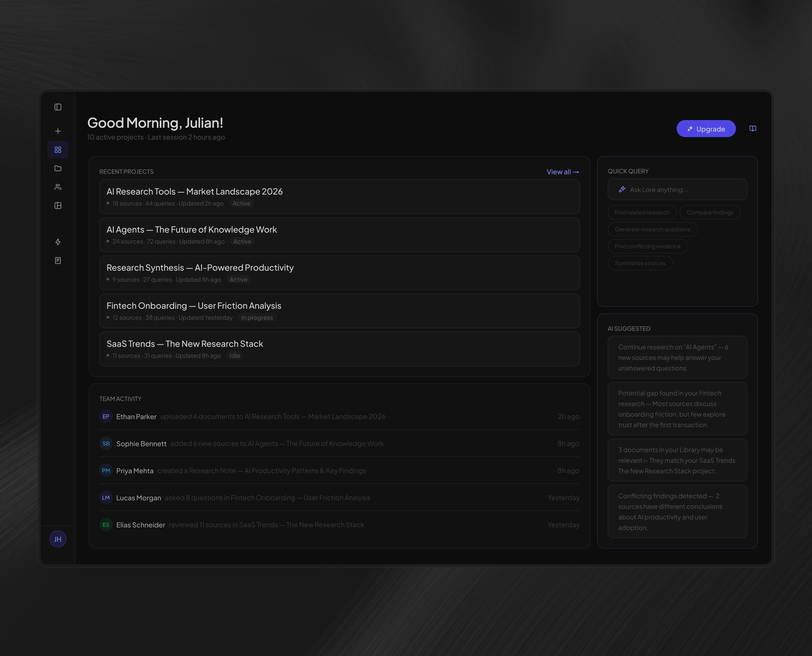Click the ES avatar for Elias Schneider
Viewport: 812px width, 656px height.
(x=106, y=525)
